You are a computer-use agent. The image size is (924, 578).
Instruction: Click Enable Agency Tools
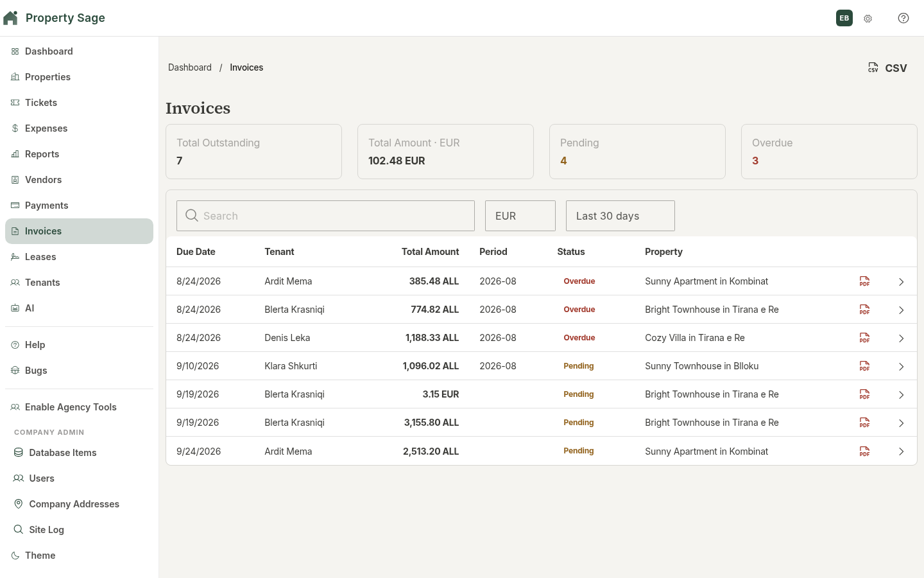79,407
